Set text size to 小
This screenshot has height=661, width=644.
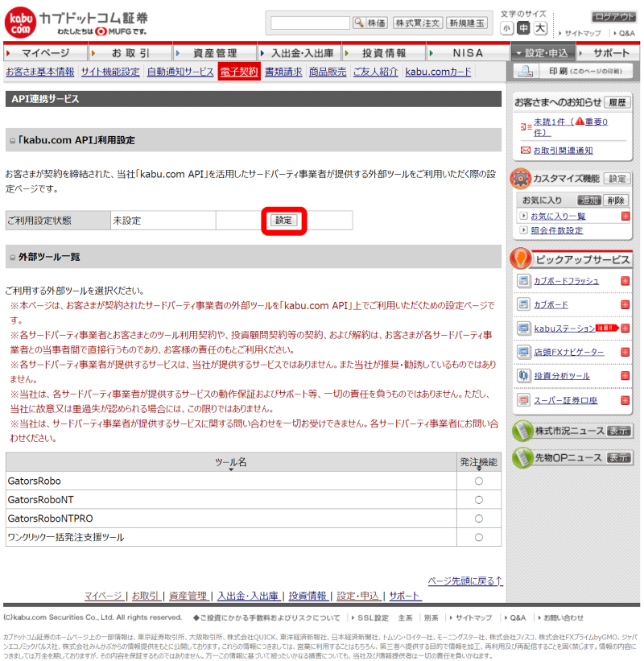pyautogui.click(x=506, y=29)
